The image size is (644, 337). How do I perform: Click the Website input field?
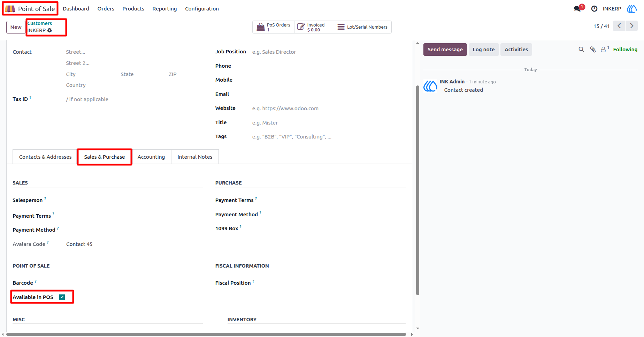click(329, 108)
